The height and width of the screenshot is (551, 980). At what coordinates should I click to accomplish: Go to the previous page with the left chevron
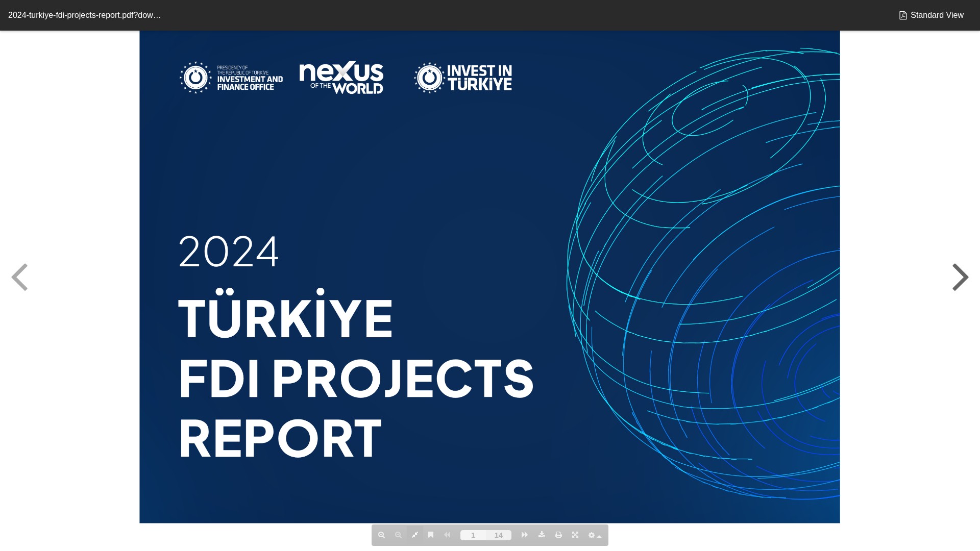(x=19, y=278)
